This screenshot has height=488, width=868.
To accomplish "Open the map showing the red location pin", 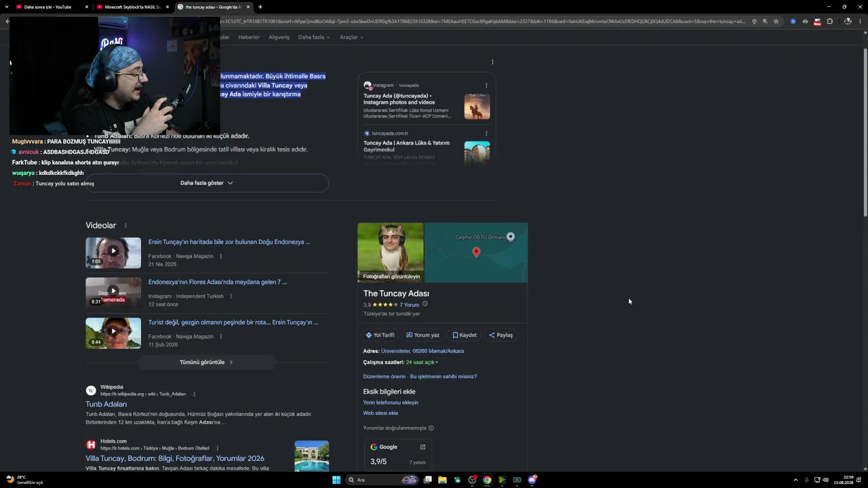I will point(476,253).
